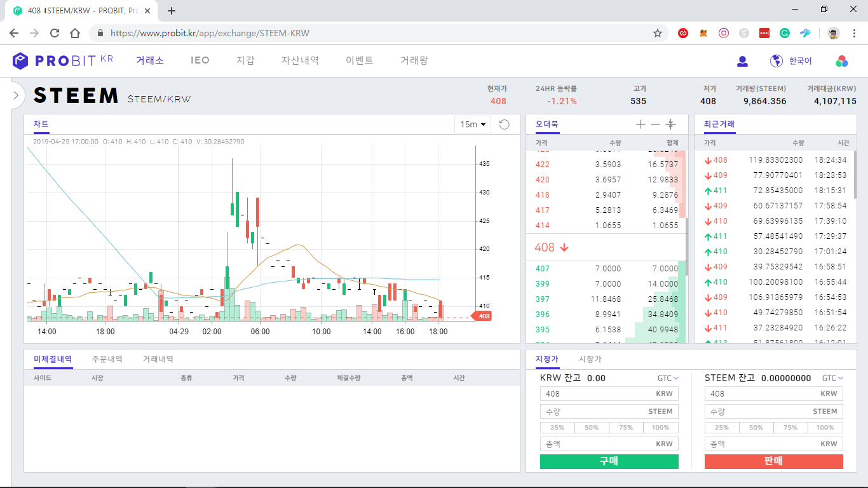
Task: Bookmark this page with the star icon
Action: (658, 33)
